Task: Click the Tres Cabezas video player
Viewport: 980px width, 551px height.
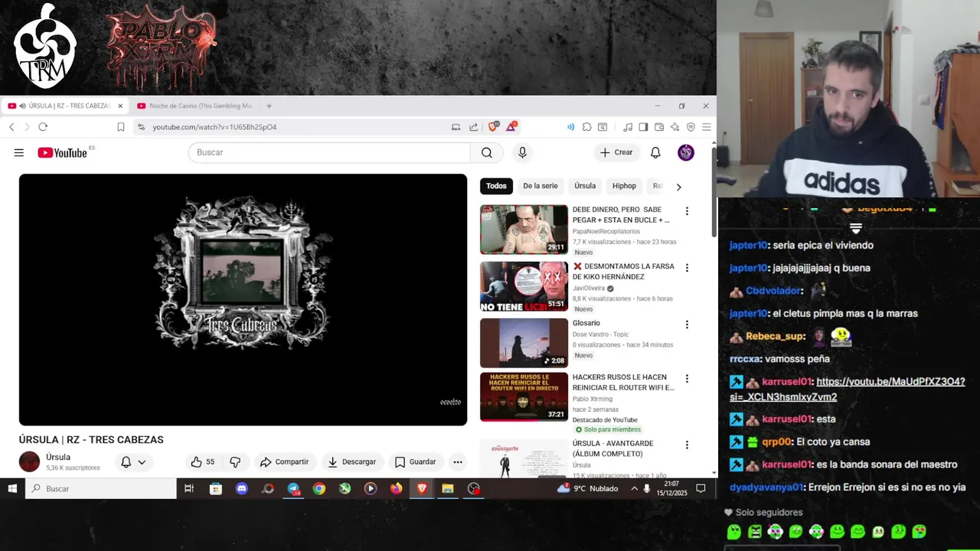Action: [x=243, y=299]
